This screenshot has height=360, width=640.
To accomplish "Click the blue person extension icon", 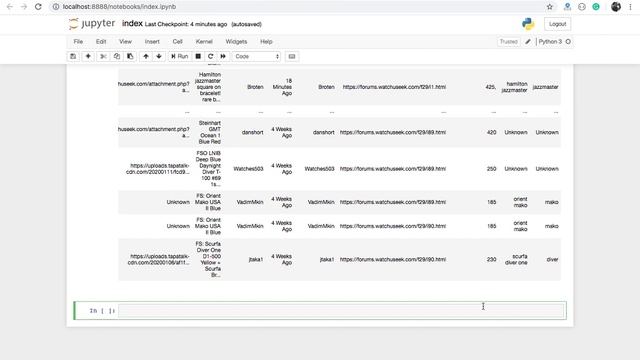I will click(567, 7).
